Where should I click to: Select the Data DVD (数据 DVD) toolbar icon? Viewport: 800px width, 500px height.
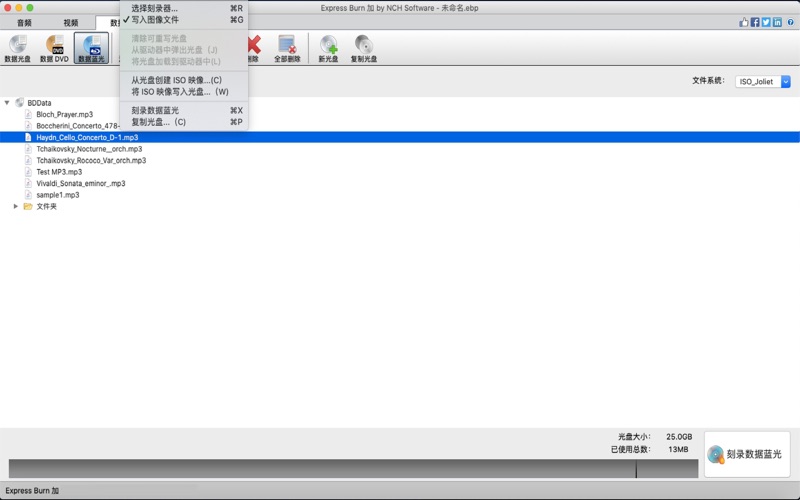[x=54, y=48]
